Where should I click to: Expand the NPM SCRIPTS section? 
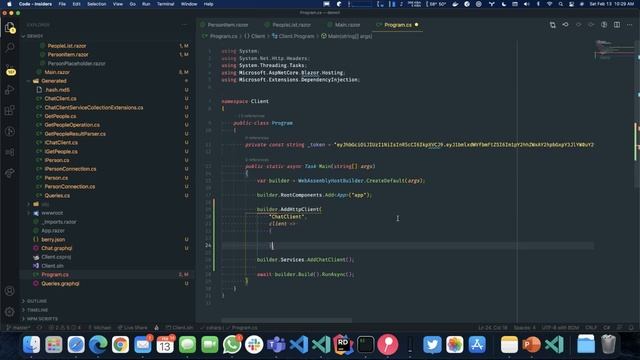point(42,319)
